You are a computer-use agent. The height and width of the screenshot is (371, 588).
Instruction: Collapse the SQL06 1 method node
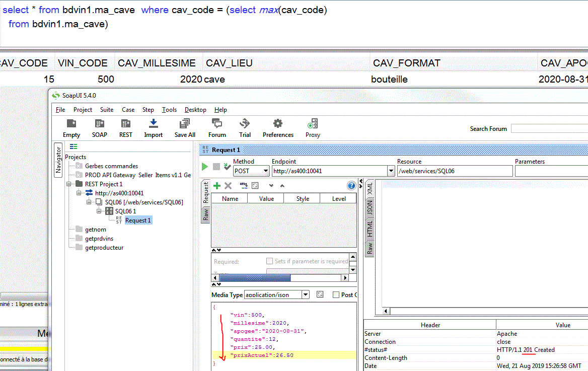click(99, 211)
